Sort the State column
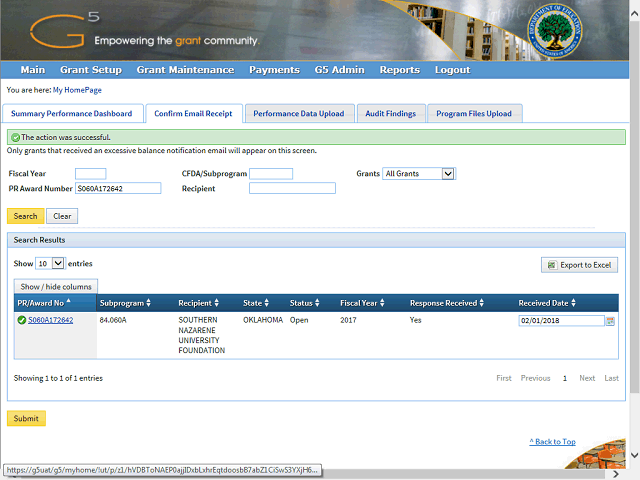This screenshot has height=480, width=640. point(267,303)
